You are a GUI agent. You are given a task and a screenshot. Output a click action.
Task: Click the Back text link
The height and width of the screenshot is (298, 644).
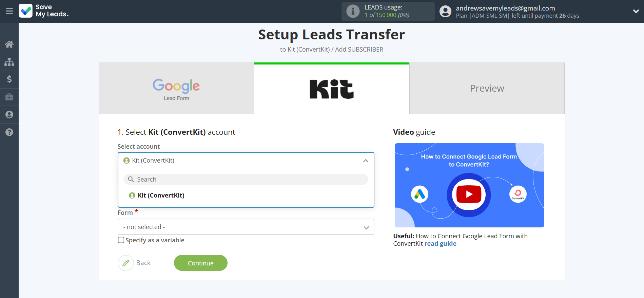tap(143, 263)
